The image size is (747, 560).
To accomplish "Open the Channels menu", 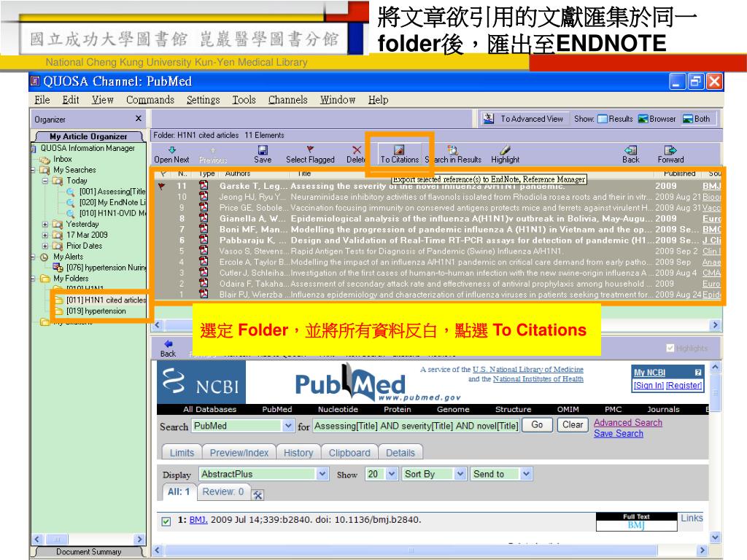I will tap(287, 99).
